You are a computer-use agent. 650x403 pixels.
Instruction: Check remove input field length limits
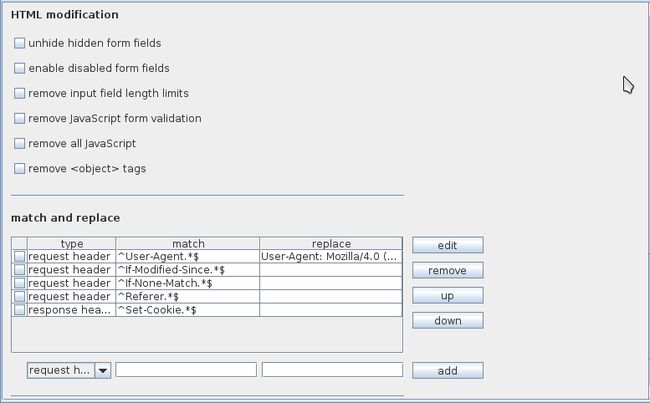[x=19, y=93]
